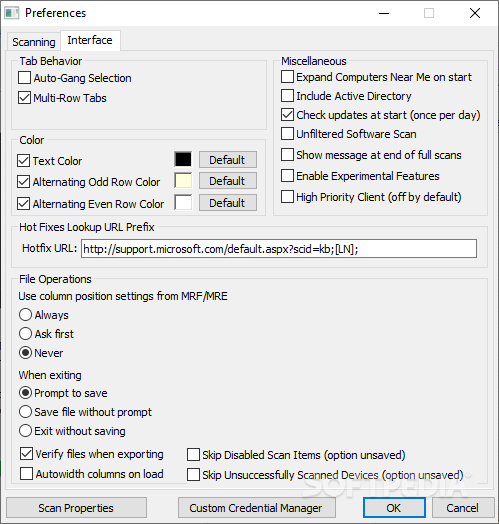The width and height of the screenshot is (499, 524).
Task: Reset Text Color with its Default button
Action: (x=228, y=160)
